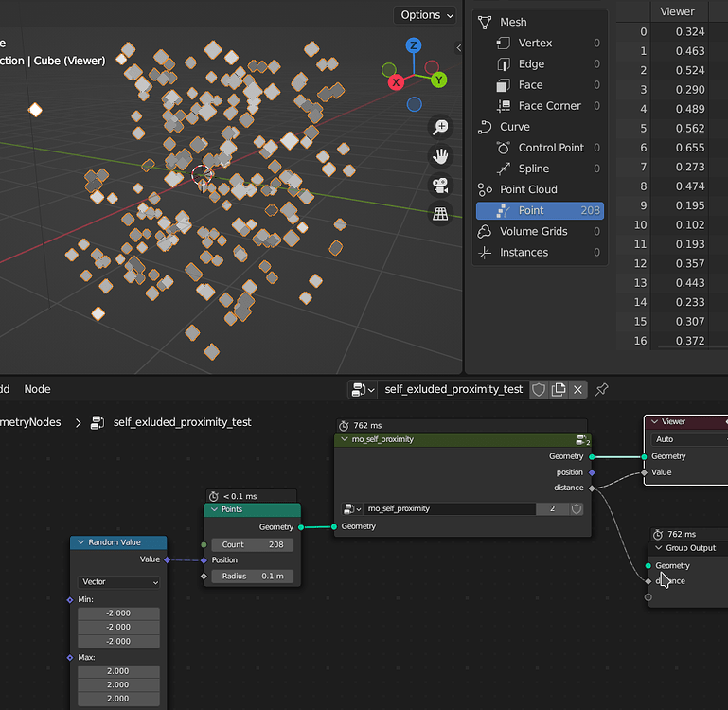The width and height of the screenshot is (728, 710).
Task: Click self_exluded_proximity_test in breadcrumb
Action: pyautogui.click(x=182, y=422)
